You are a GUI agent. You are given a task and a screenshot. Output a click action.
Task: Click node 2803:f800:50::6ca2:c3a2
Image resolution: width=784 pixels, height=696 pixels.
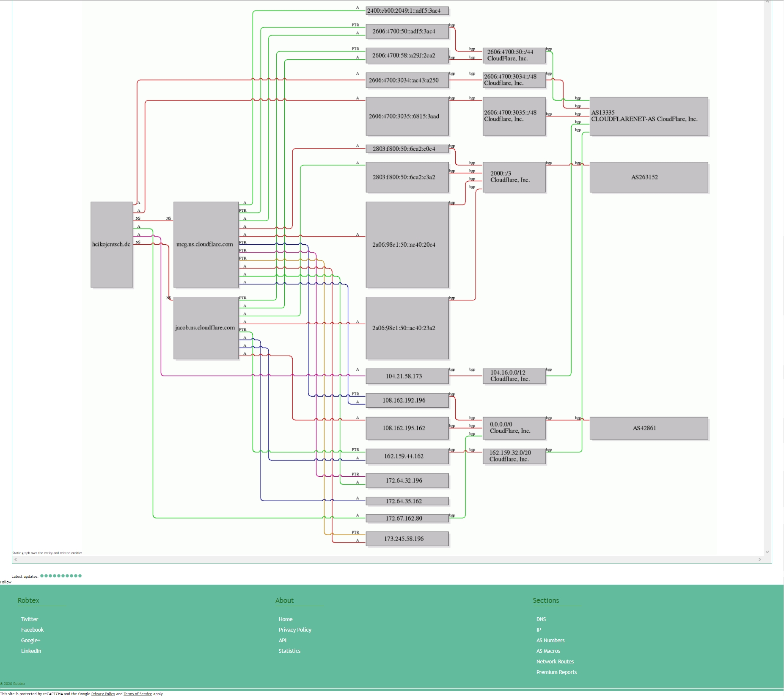[x=407, y=177]
